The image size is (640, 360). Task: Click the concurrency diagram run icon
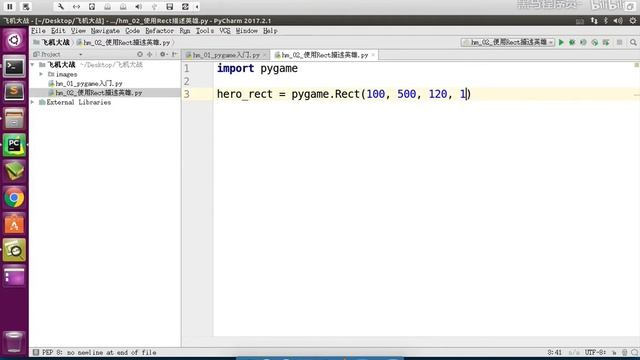click(606, 42)
